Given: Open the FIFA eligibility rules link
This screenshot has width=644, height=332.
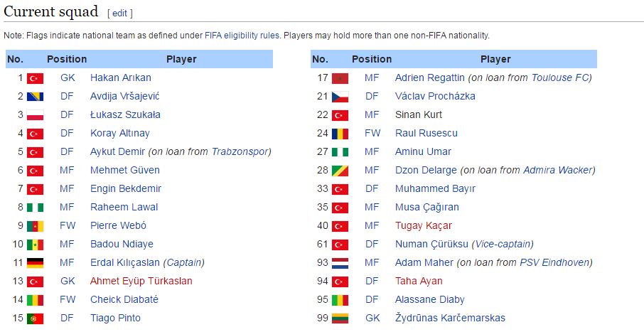Looking at the screenshot, I should coord(242,36).
